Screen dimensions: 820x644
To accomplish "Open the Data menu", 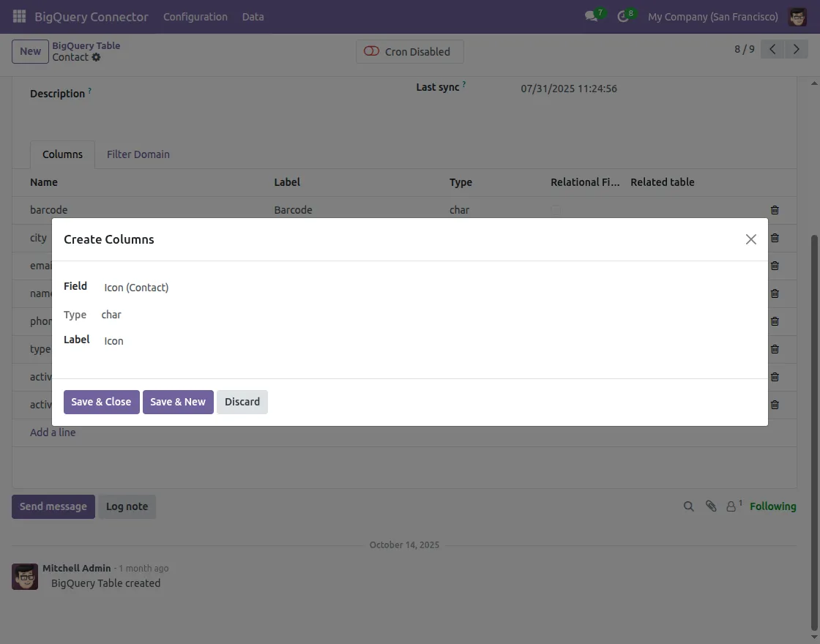I will tap(253, 16).
